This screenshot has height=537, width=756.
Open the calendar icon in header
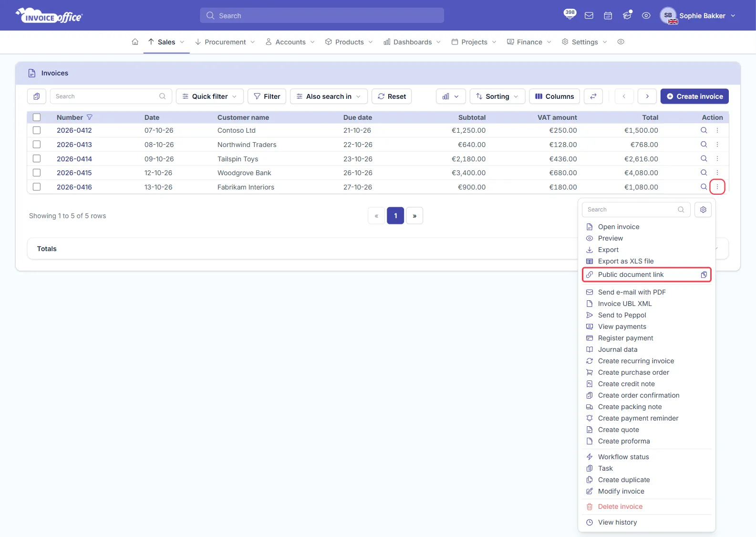(x=608, y=16)
